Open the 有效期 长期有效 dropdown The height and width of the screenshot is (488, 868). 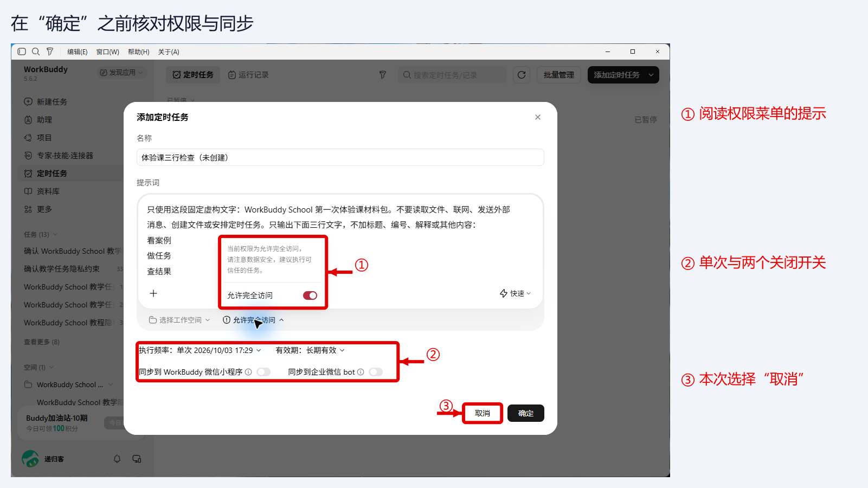(310, 350)
